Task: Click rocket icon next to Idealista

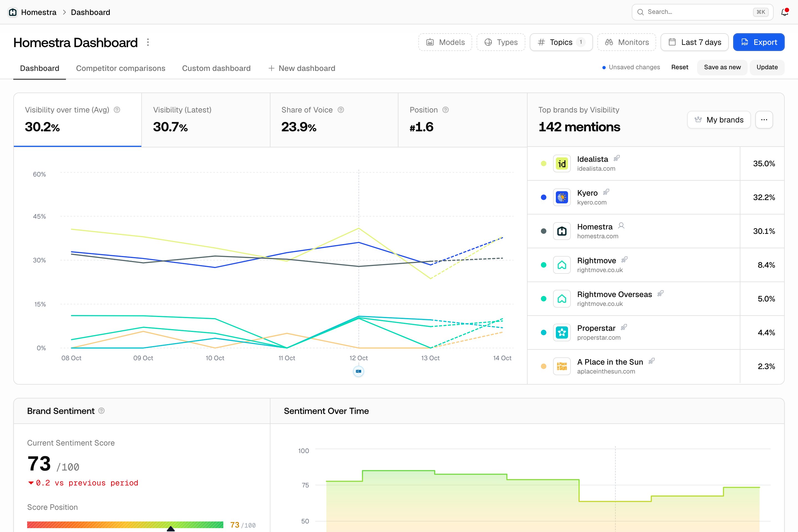Action: coord(617,158)
